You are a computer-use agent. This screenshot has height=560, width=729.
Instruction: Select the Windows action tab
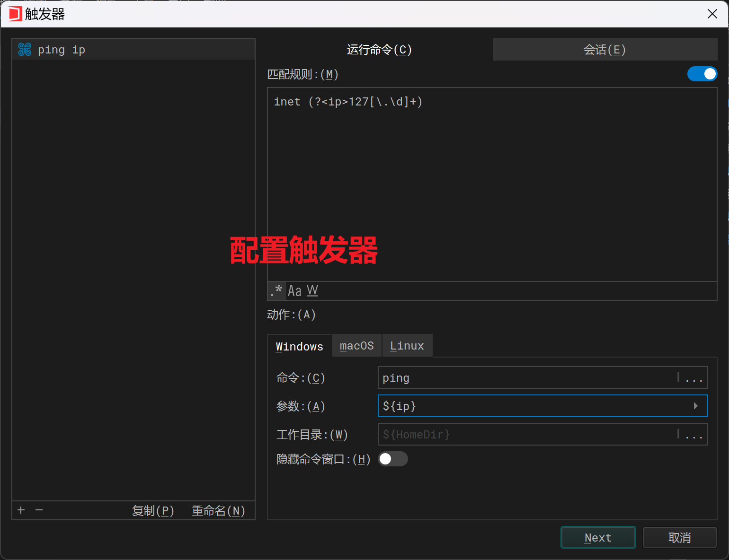pyautogui.click(x=300, y=346)
